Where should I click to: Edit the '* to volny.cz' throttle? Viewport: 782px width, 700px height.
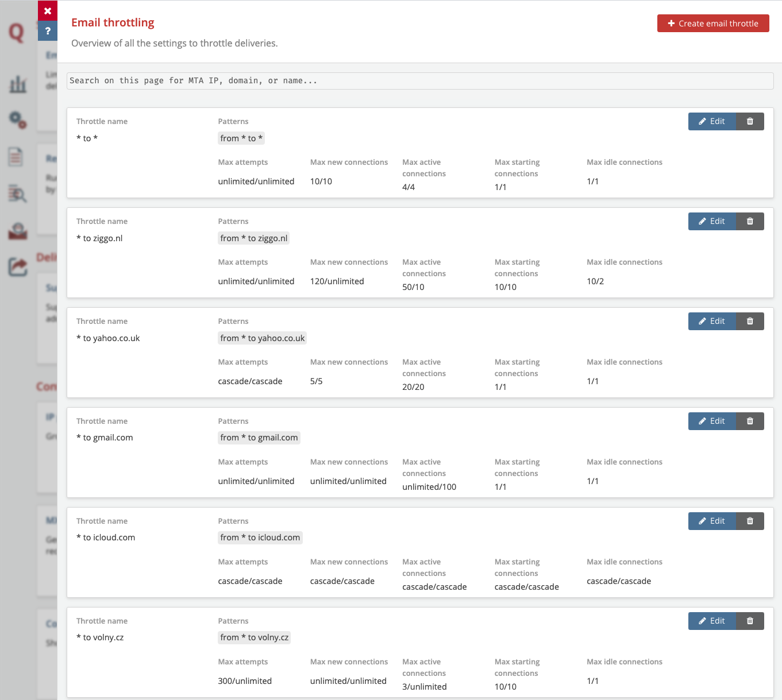[x=712, y=621]
